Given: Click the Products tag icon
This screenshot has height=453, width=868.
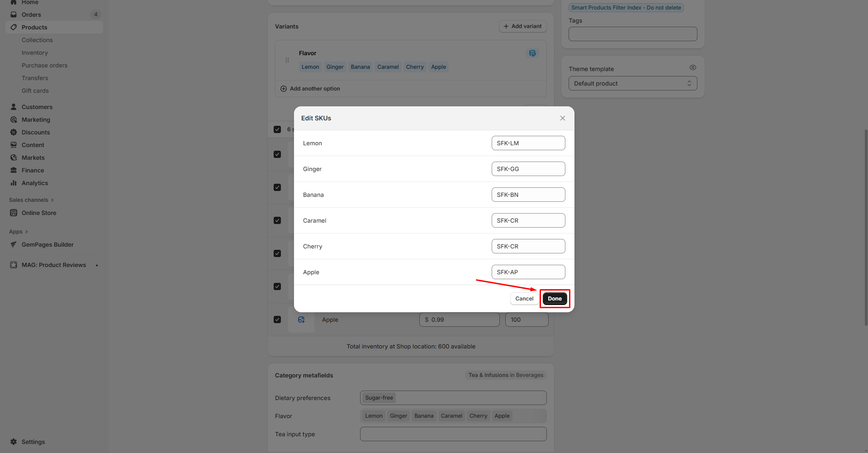Looking at the screenshot, I should point(14,27).
